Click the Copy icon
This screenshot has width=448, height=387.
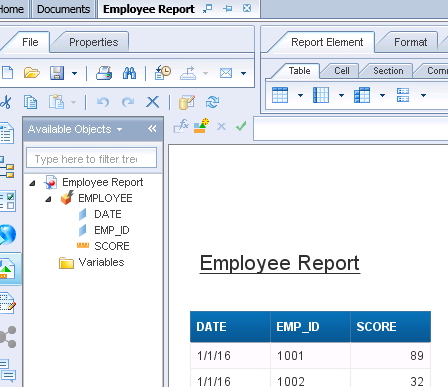click(x=30, y=102)
